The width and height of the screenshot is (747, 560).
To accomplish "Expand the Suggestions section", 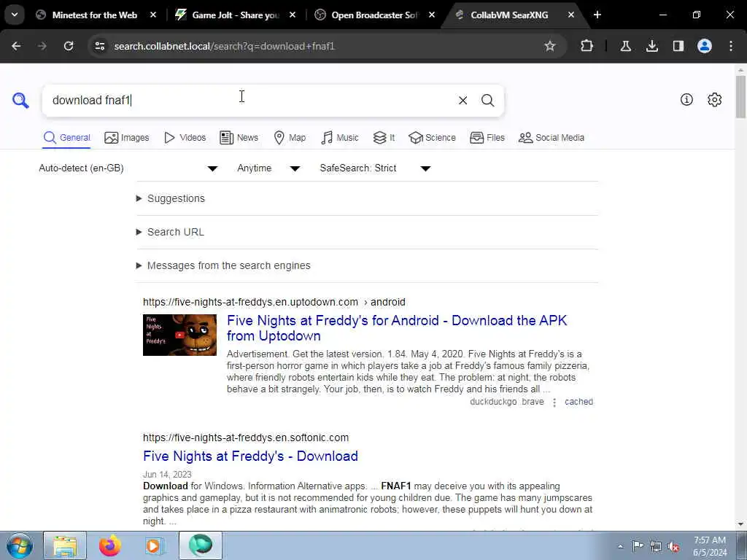I will pos(171,198).
